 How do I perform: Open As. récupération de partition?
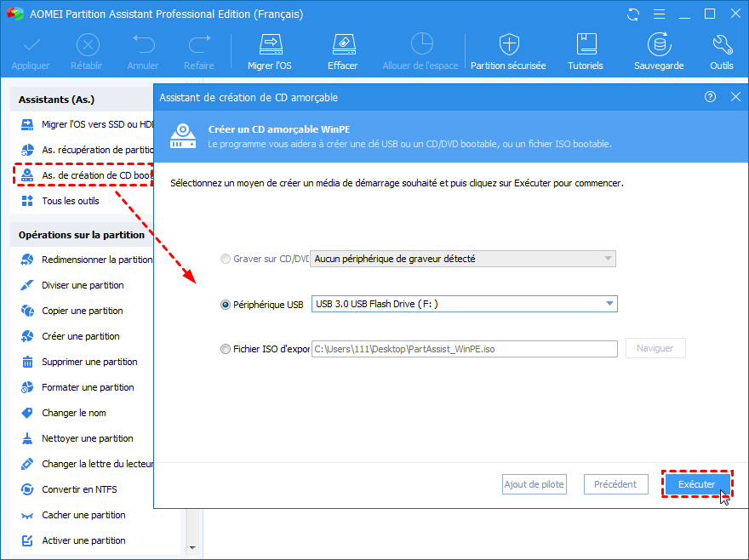tap(87, 150)
